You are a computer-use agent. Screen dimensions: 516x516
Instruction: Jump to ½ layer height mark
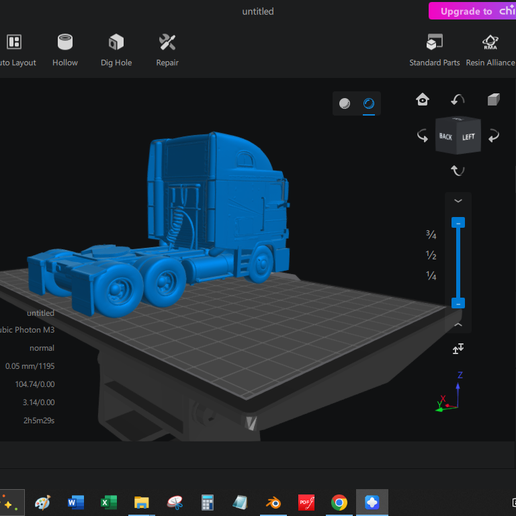(x=431, y=255)
